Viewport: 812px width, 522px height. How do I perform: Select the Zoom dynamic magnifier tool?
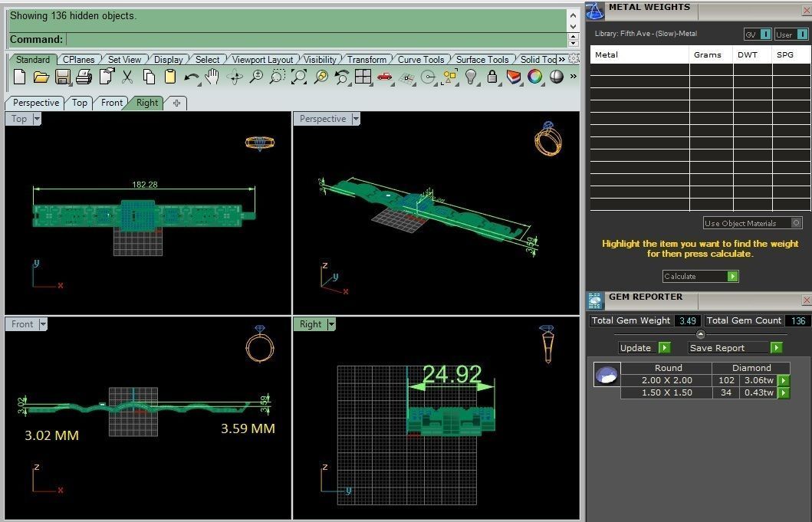[256, 77]
